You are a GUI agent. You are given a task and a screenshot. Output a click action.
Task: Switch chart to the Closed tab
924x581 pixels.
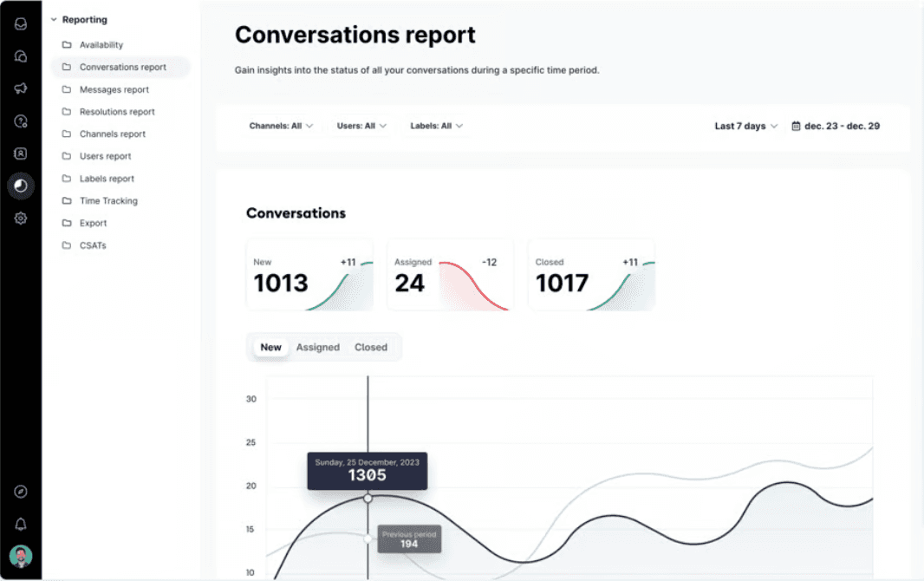click(370, 347)
